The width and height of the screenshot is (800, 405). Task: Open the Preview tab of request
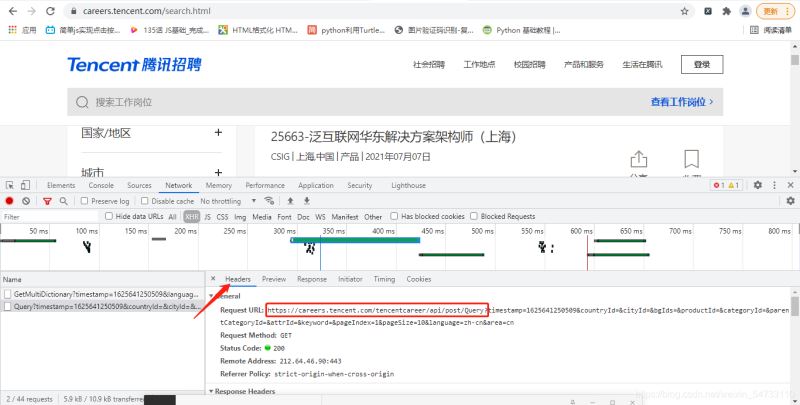tap(274, 279)
